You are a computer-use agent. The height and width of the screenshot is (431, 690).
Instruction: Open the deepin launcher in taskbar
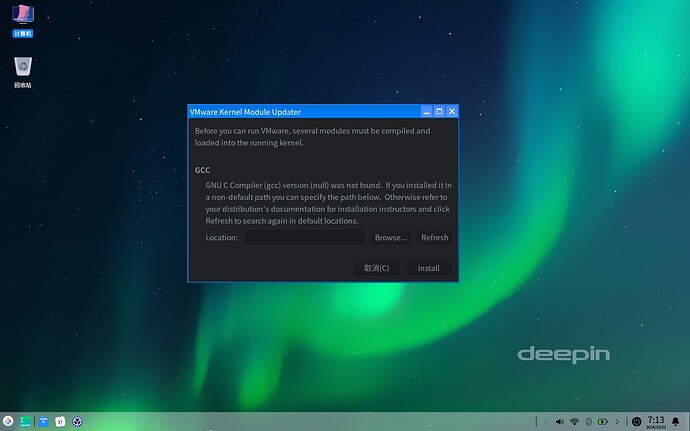pos(8,422)
